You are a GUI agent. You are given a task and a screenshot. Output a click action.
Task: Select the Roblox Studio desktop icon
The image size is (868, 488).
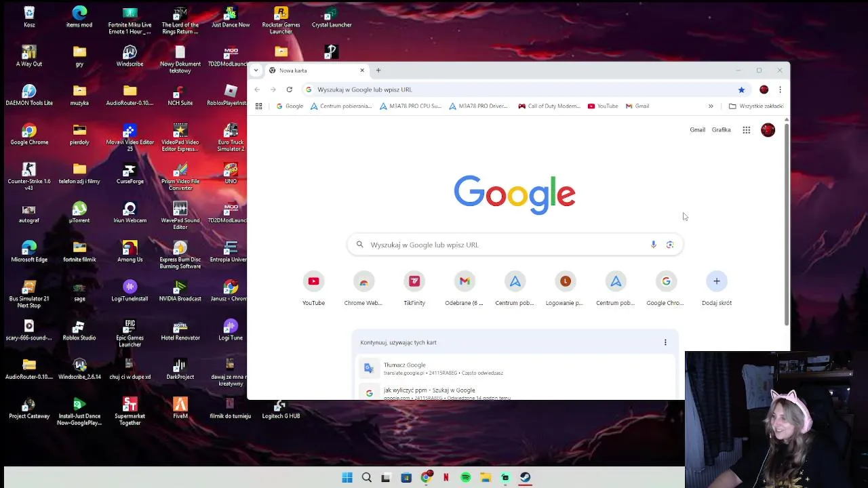point(79,331)
